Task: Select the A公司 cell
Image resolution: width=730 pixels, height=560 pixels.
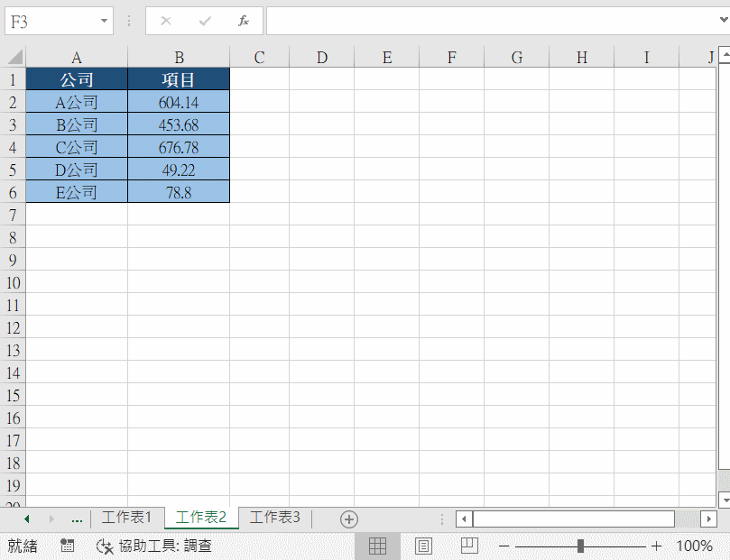Action: tap(77, 101)
